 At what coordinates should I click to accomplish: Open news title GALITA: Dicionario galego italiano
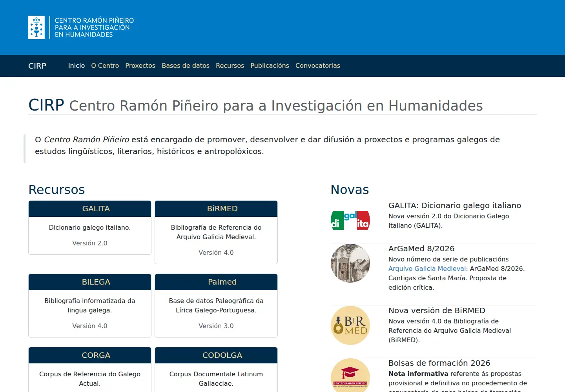(x=455, y=205)
